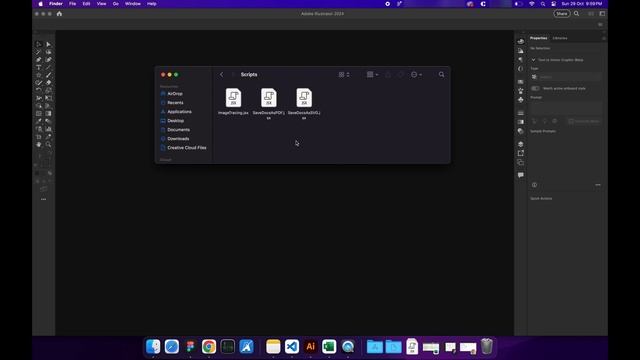Open the Apple menu

point(40,4)
